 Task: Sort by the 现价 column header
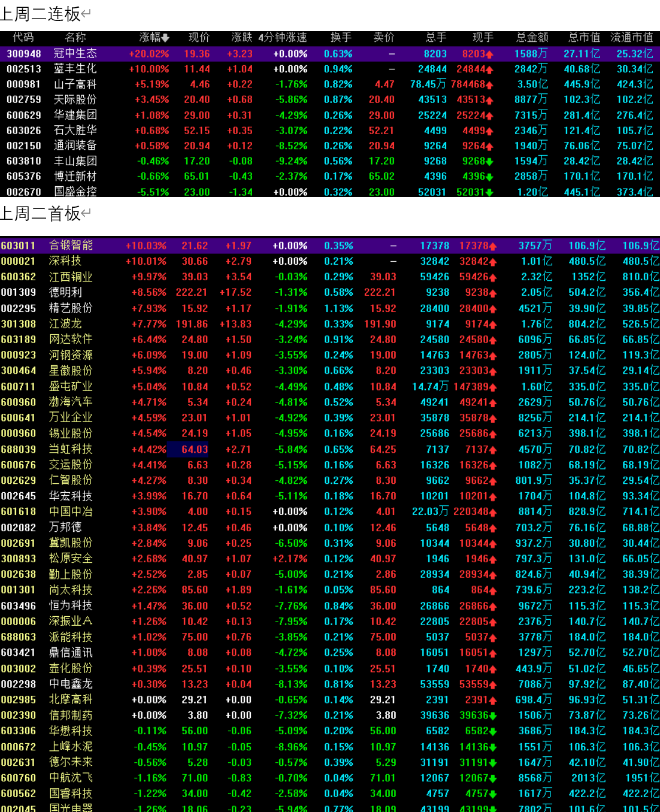[199, 37]
